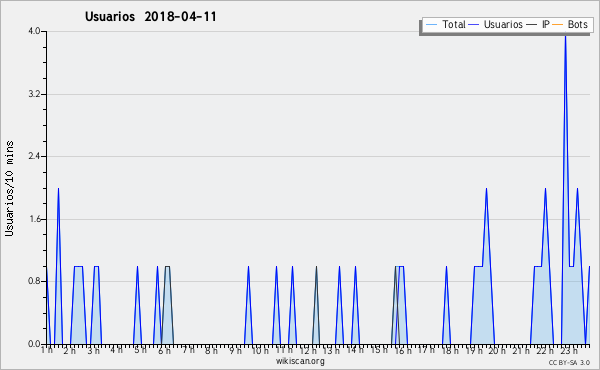Screen dimensions: 600x370
Task: Click the CC BY-SA 3.0 license text
Action: pyautogui.click(x=569, y=362)
